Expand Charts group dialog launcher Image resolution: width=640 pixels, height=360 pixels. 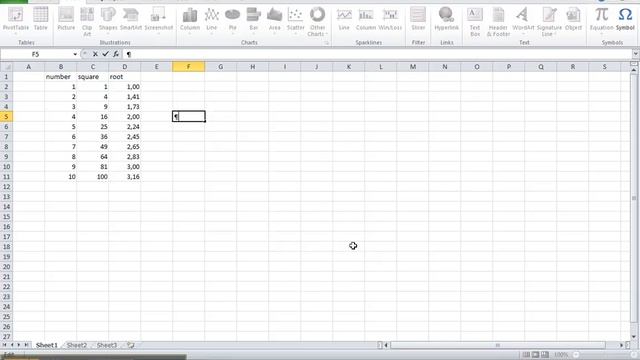(327, 42)
